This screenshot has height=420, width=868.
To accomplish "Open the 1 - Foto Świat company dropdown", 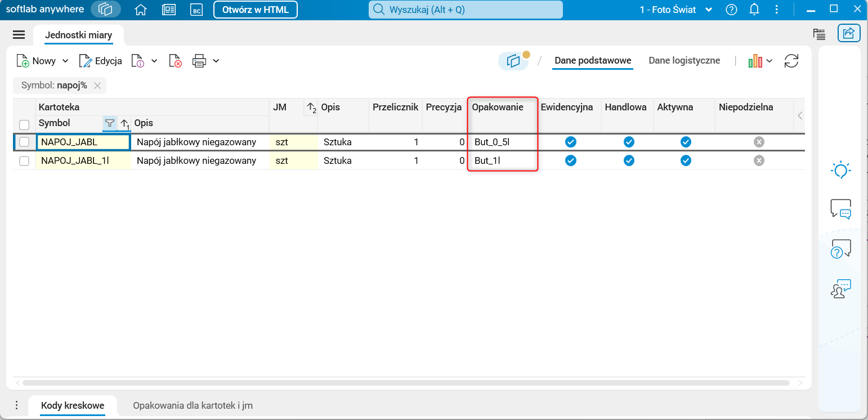I will [x=676, y=10].
